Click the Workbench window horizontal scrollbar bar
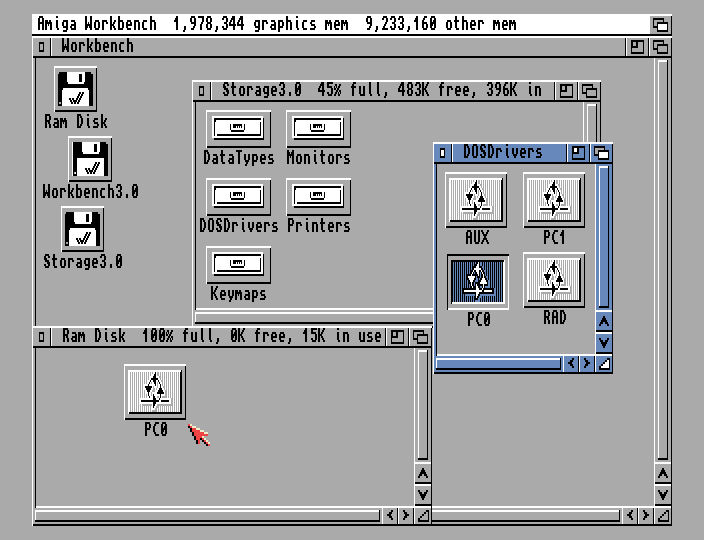Screen dimensions: 704x540 click(525, 515)
